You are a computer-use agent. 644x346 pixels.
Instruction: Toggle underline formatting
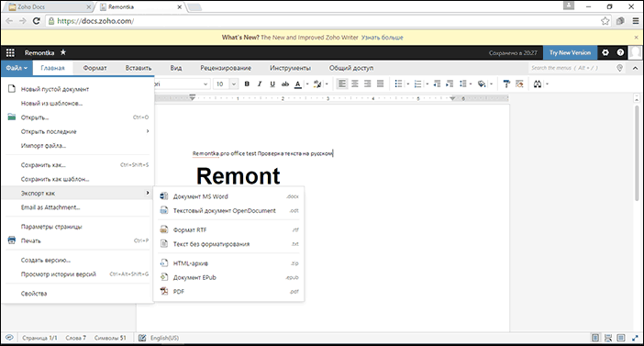(x=272, y=84)
